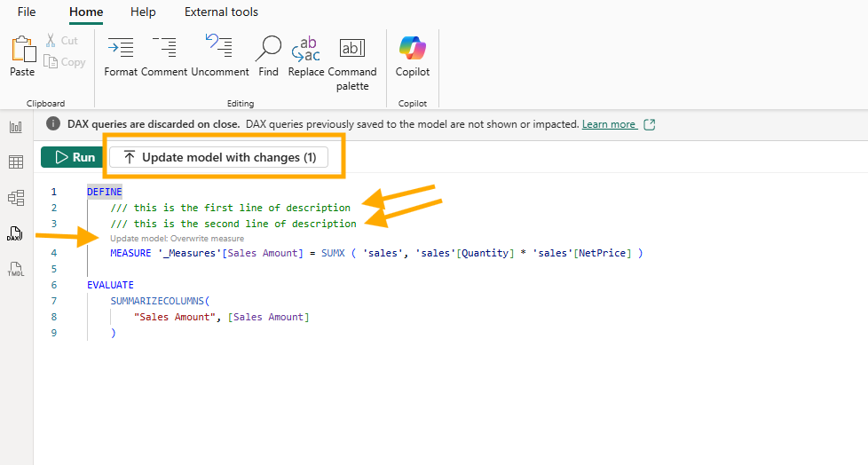Viewport: 868px width, 465px height.
Task: Open the Help tab
Action: [x=143, y=12]
